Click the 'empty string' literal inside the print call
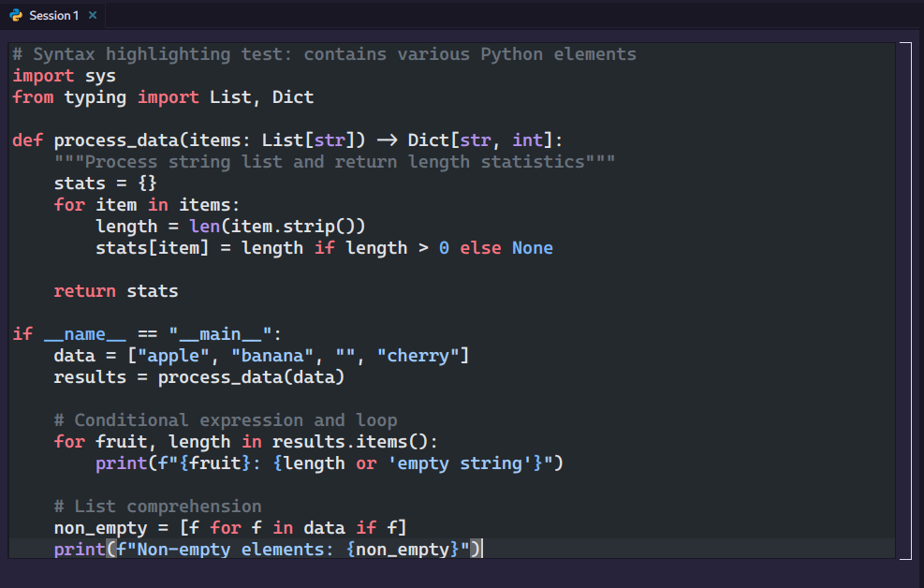 [454, 463]
